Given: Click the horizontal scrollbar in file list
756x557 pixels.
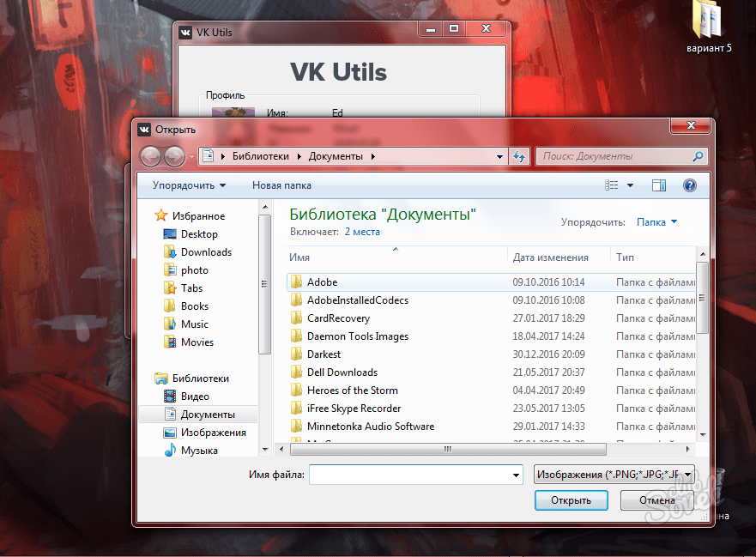Looking at the screenshot, I should click(x=446, y=449).
